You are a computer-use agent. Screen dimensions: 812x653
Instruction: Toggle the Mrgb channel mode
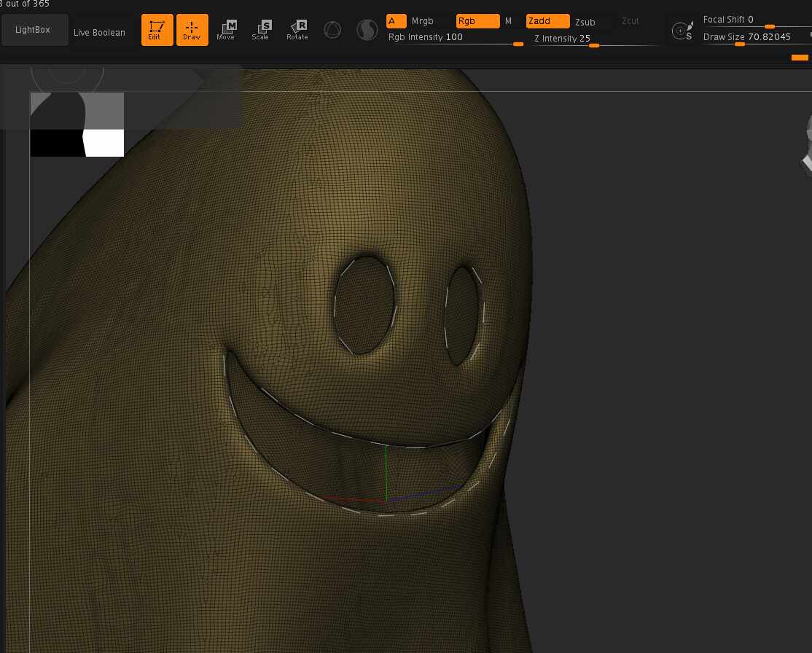(423, 21)
